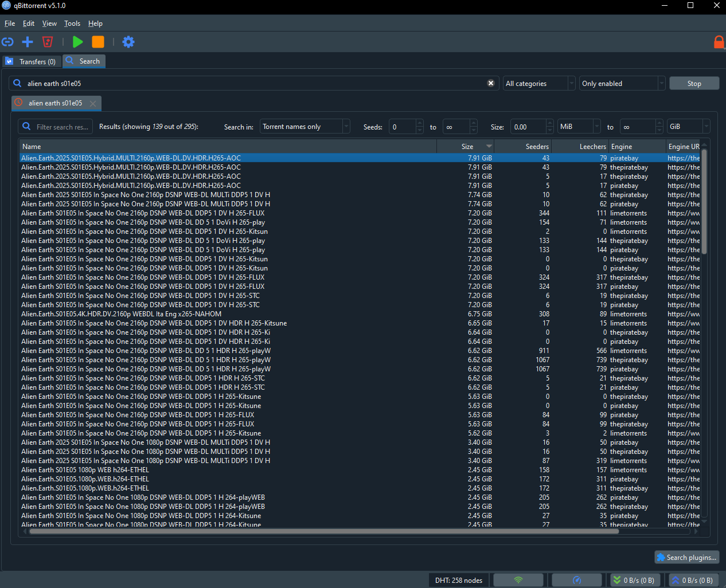Viewport: 726px width, 588px height.
Task: Click the Engine URL column header
Action: tap(684, 147)
